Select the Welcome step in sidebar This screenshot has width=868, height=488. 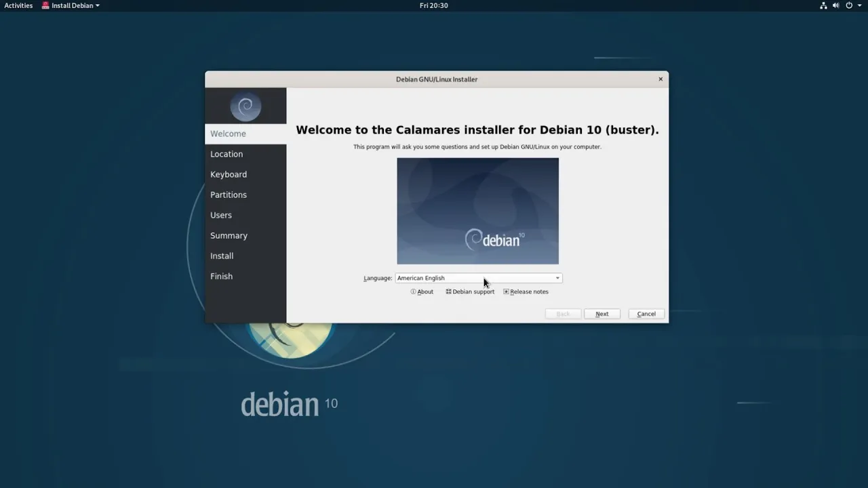point(245,134)
